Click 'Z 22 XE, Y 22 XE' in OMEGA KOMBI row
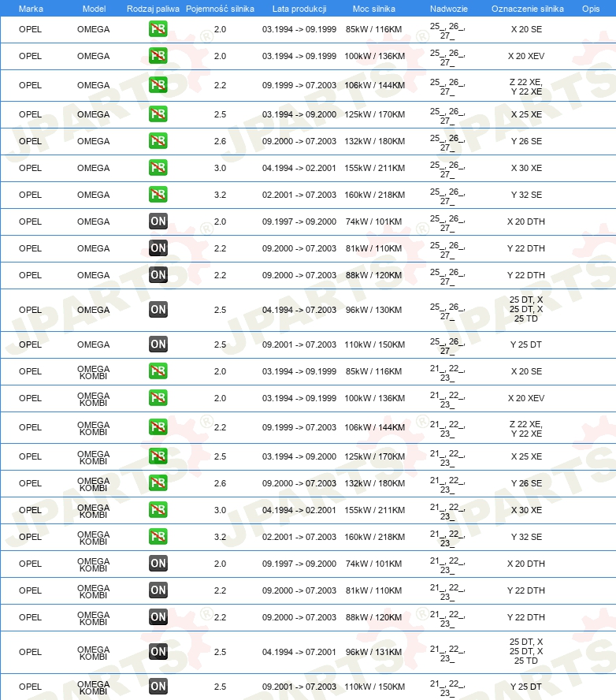 click(526, 429)
